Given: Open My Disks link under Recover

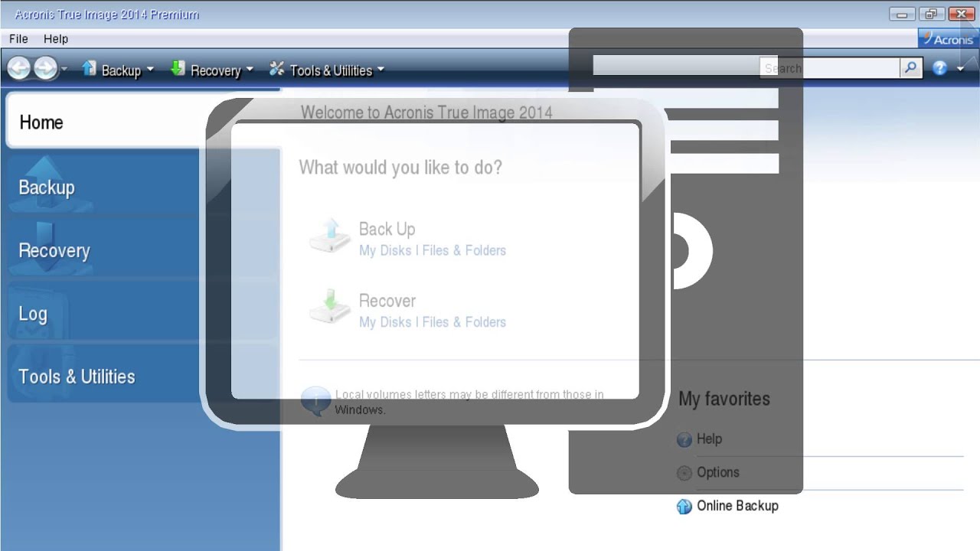Looking at the screenshot, I should click(385, 322).
